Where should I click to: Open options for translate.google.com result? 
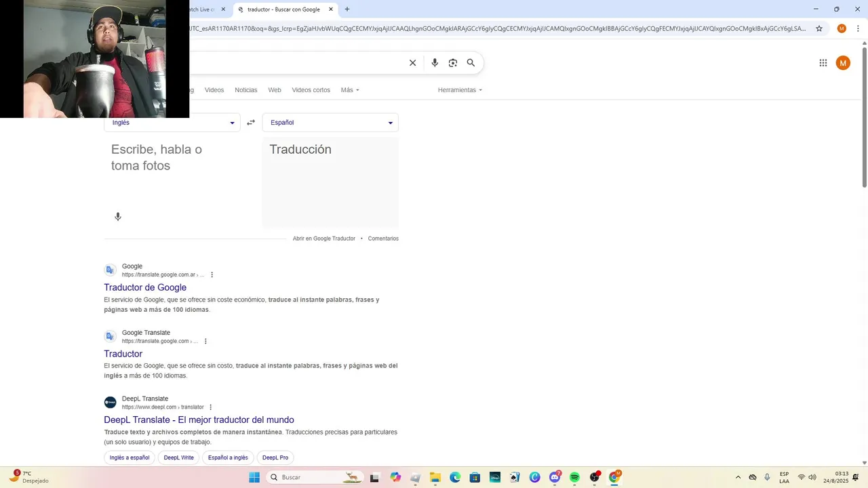tap(205, 342)
